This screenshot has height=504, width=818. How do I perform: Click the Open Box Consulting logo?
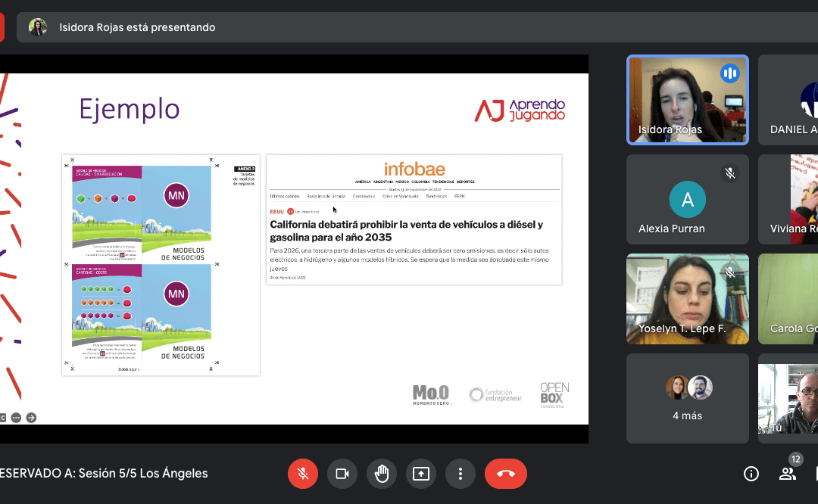tap(554, 395)
